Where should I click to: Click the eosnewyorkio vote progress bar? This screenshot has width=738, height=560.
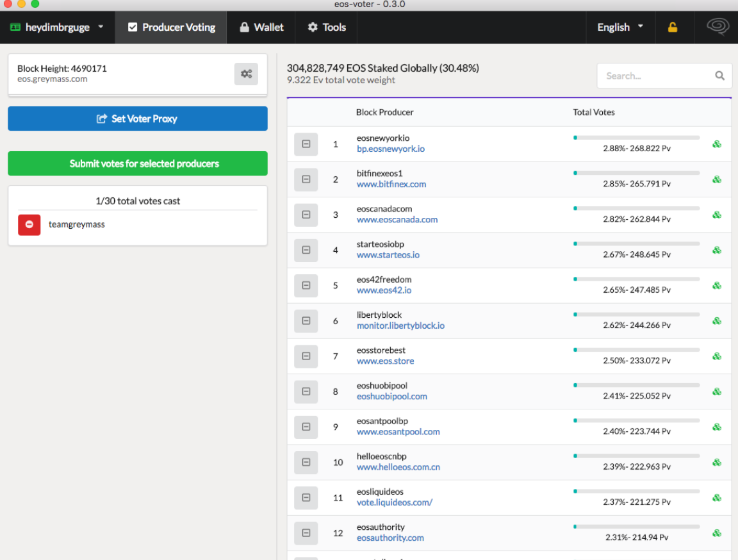tap(636, 138)
